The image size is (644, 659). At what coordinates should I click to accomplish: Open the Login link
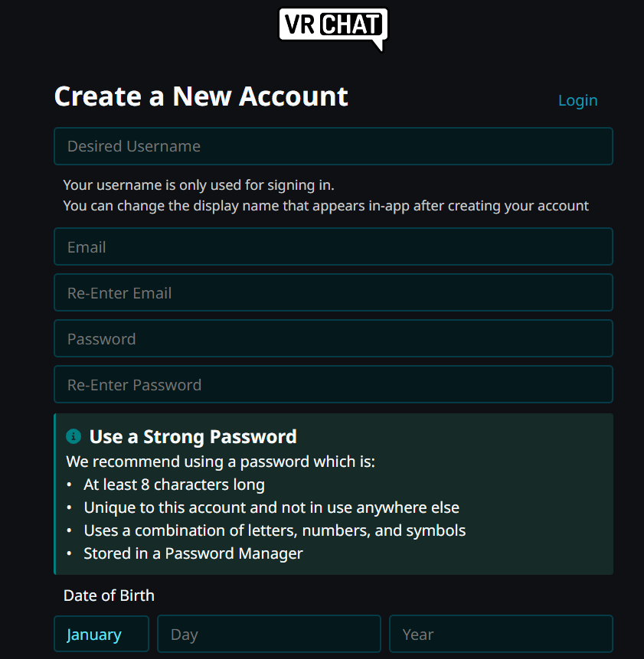577,100
